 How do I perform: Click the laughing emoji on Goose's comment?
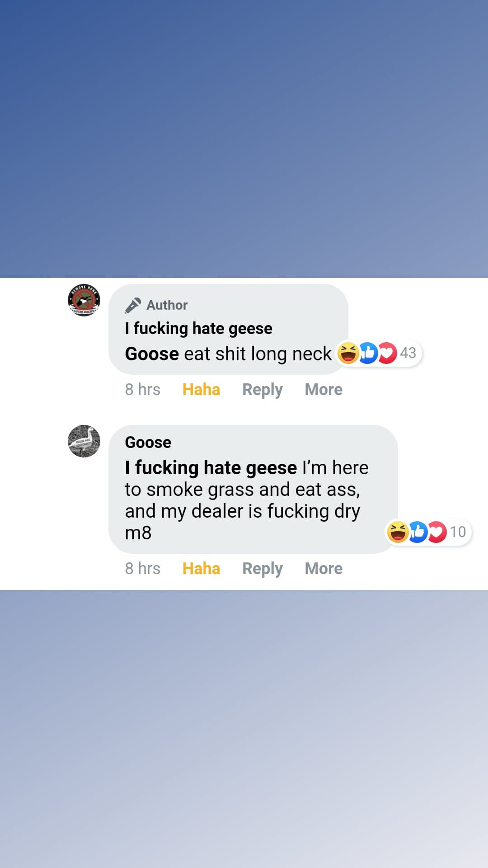pos(398,532)
